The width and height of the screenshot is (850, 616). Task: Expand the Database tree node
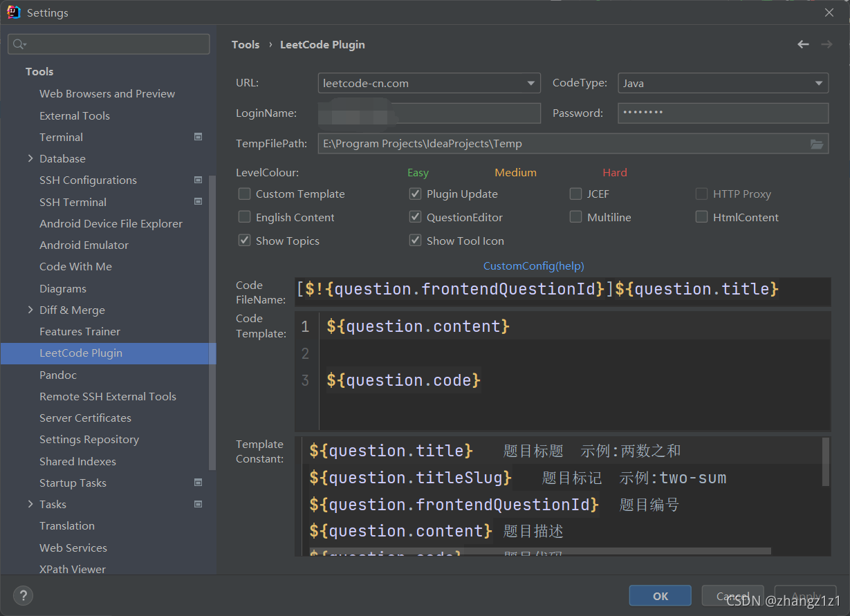pos(30,158)
